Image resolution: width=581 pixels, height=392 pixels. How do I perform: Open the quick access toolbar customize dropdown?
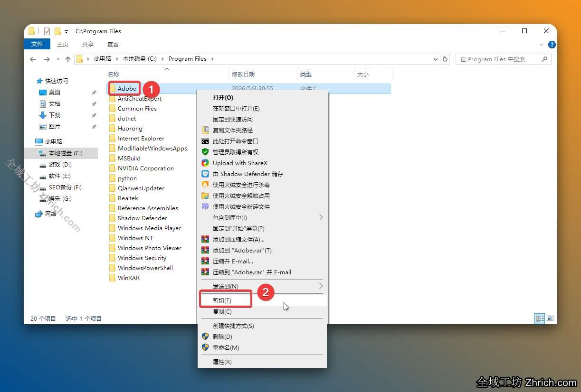pos(66,32)
